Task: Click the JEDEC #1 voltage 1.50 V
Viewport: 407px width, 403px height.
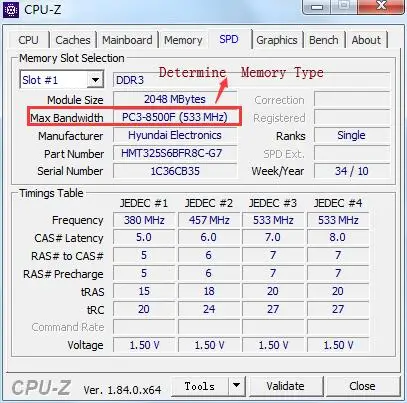Action: click(144, 345)
